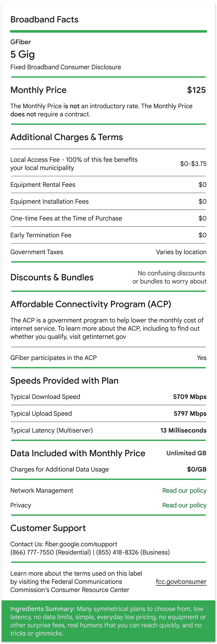Visit the fcc.gov/consumer link
Image resolution: width=217 pixels, height=644 pixels.
pyautogui.click(x=181, y=582)
